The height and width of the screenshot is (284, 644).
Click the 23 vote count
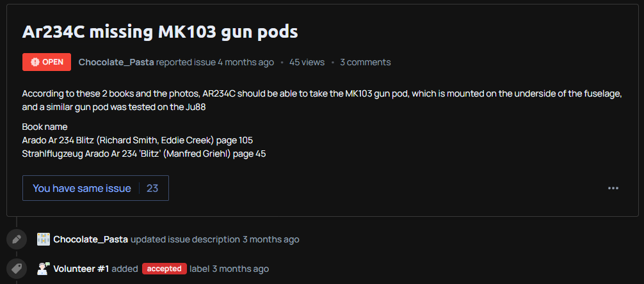coord(152,189)
